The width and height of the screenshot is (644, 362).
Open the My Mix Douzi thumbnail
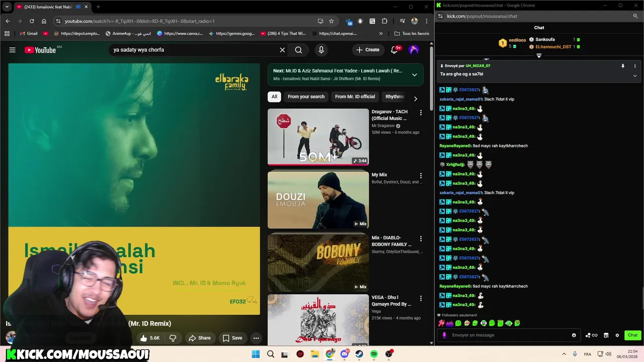click(318, 200)
